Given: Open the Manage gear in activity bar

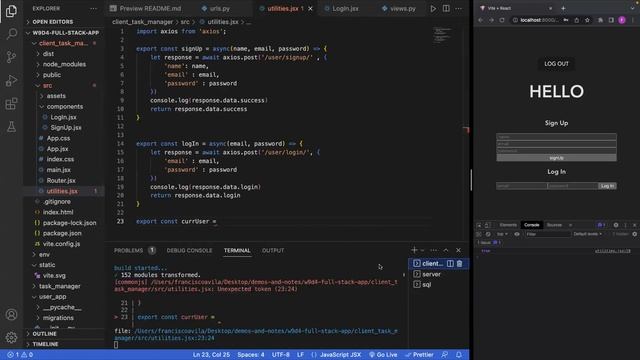Looking at the screenshot, I should pos(11,337).
